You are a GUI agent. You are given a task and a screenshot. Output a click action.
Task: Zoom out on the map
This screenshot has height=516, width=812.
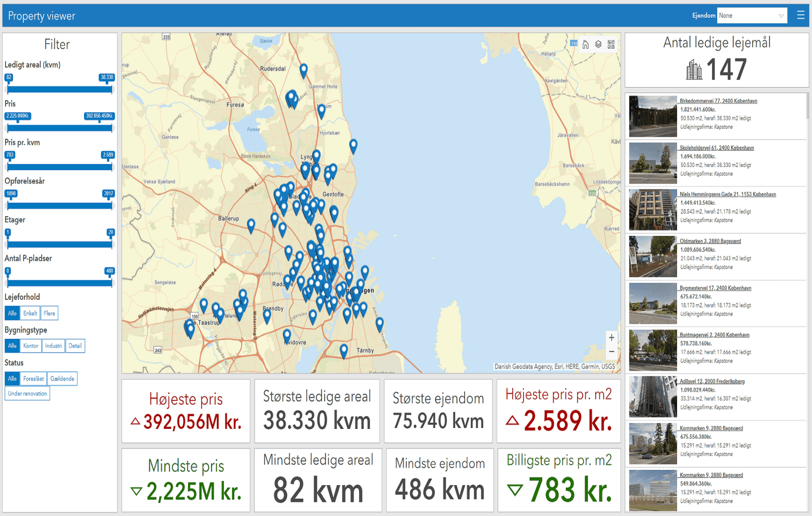pyautogui.click(x=612, y=351)
